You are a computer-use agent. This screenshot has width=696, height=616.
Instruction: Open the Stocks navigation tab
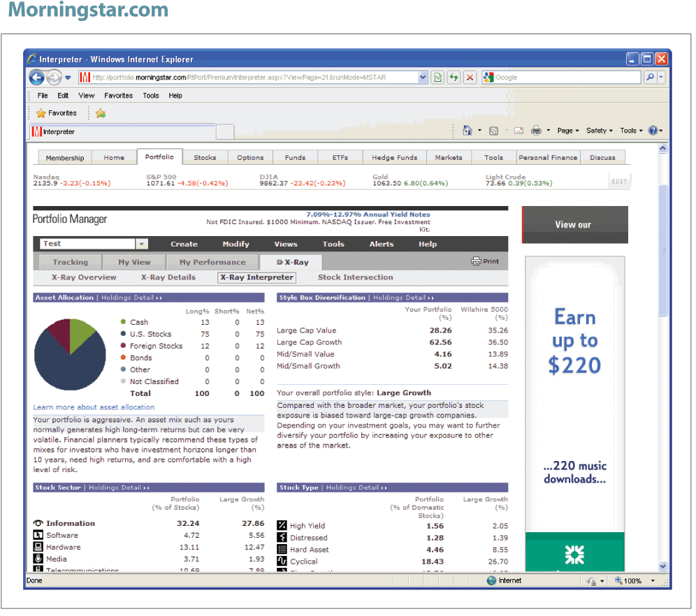point(205,158)
